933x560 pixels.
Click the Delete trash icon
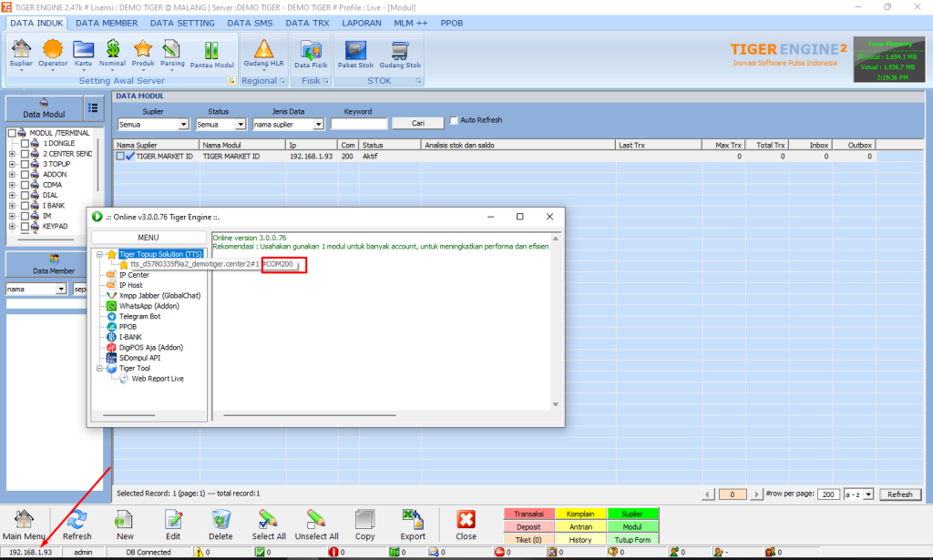tap(220, 524)
